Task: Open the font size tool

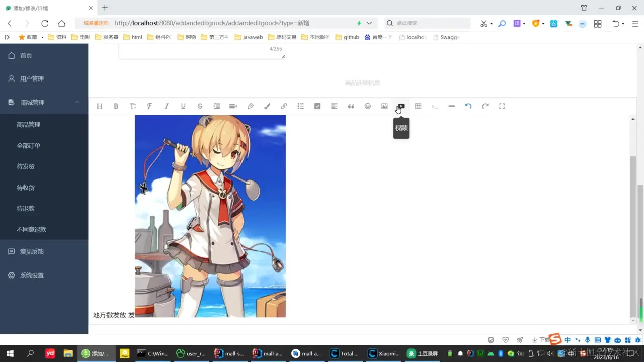Action: click(x=133, y=106)
